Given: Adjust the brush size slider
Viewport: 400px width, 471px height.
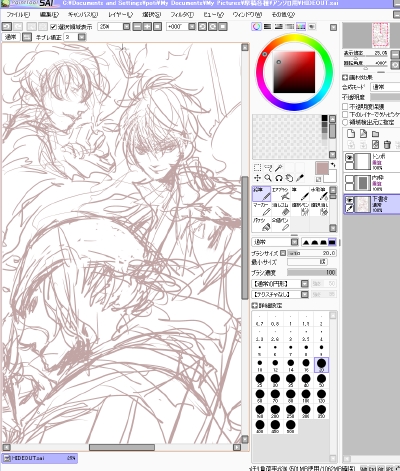Looking at the screenshot, I should (x=312, y=253).
